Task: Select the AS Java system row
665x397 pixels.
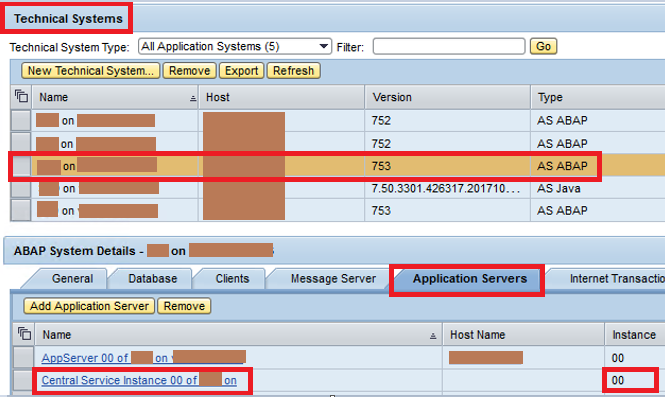Action: tap(21, 188)
